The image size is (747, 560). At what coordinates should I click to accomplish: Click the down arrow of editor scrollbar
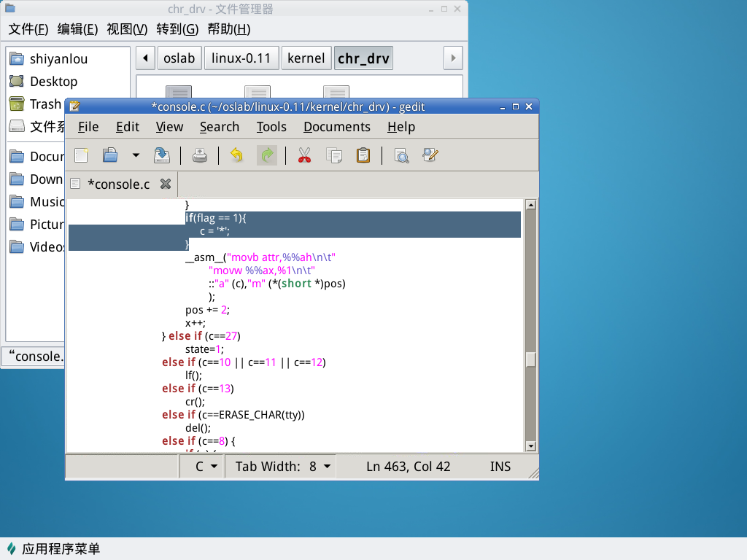click(530, 446)
